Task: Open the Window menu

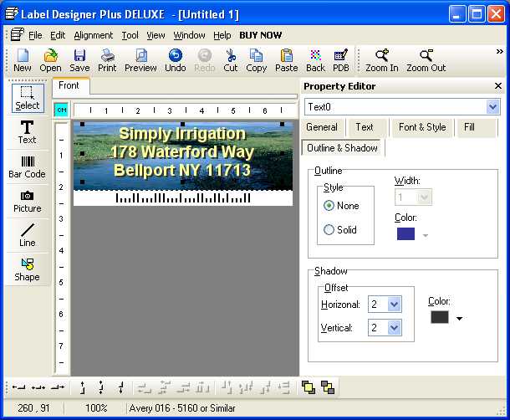Action: [x=189, y=35]
